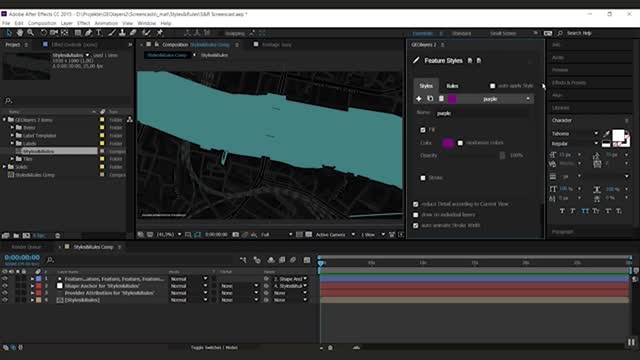Enable the Stroke checkbox
This screenshot has height=360, width=640.
coord(423,178)
